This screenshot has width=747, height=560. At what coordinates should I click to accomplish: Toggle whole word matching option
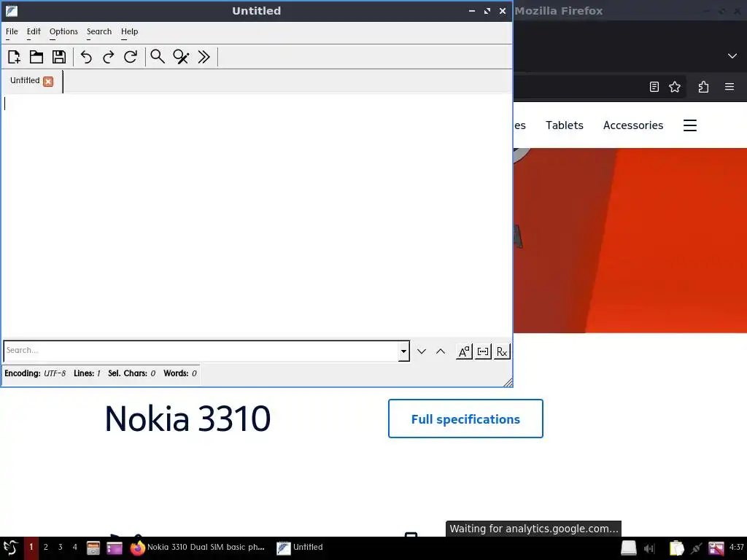(x=483, y=351)
